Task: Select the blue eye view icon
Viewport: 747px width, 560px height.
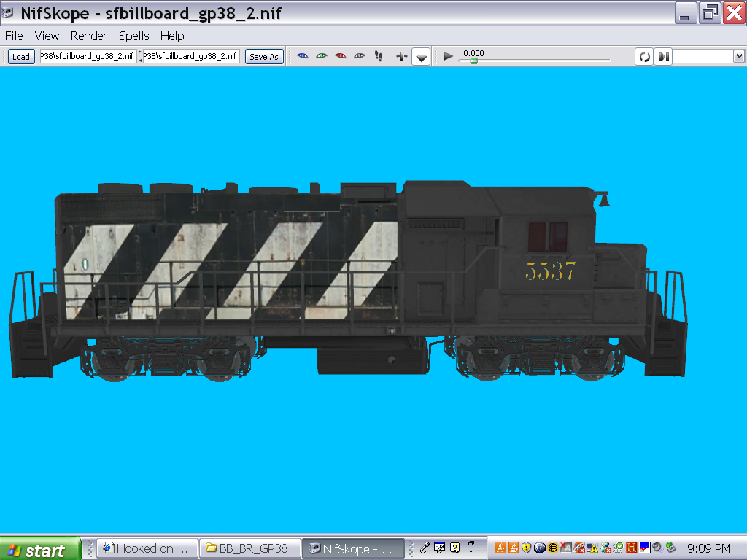Action: (x=303, y=56)
